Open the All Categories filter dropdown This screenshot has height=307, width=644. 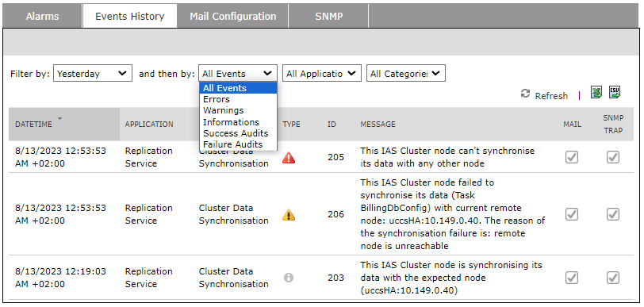click(406, 74)
